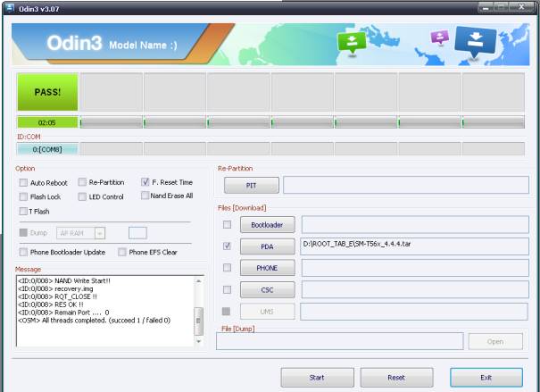Enable the Auto Reboot checkbox
Screen dimensions: 540x392
(23, 182)
